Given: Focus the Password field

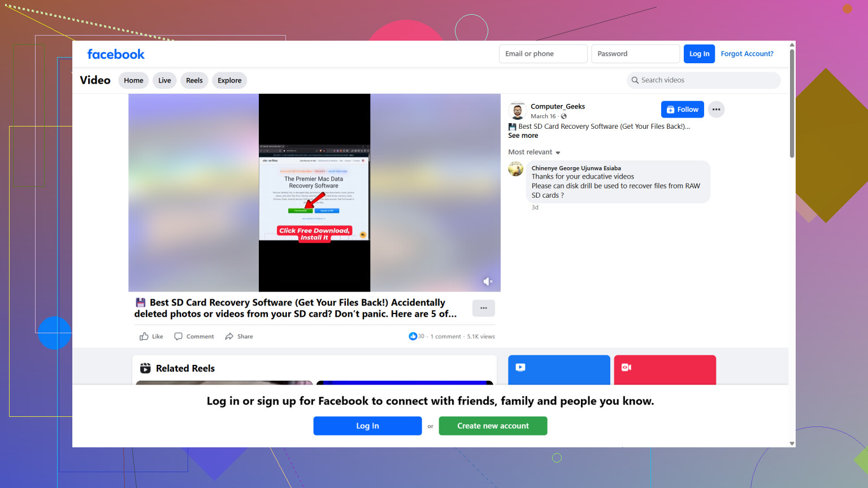Looking at the screenshot, I should tap(635, 54).
